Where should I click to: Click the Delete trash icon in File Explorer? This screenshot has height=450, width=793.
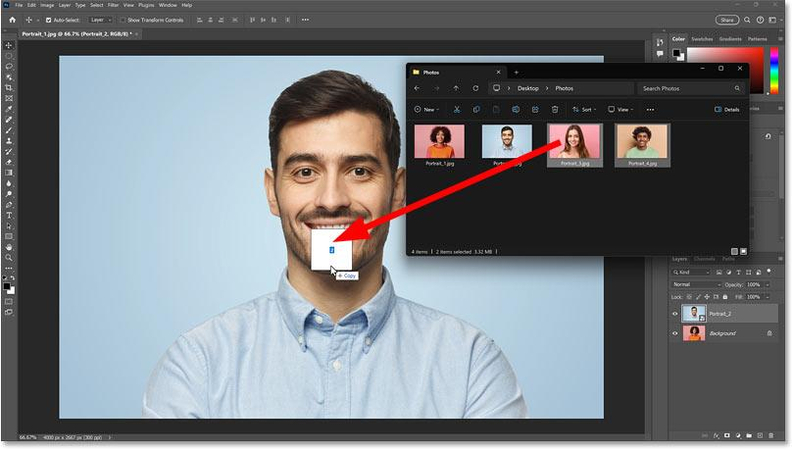click(552, 109)
